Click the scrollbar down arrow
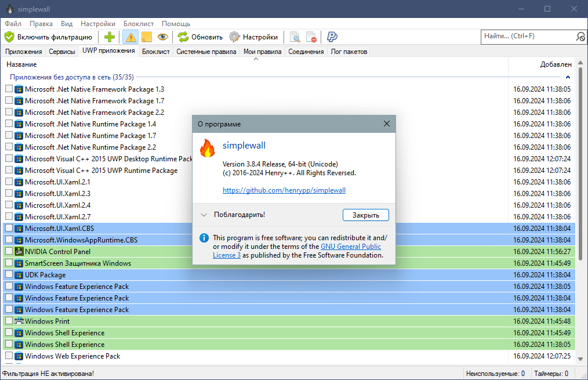 (x=580, y=359)
